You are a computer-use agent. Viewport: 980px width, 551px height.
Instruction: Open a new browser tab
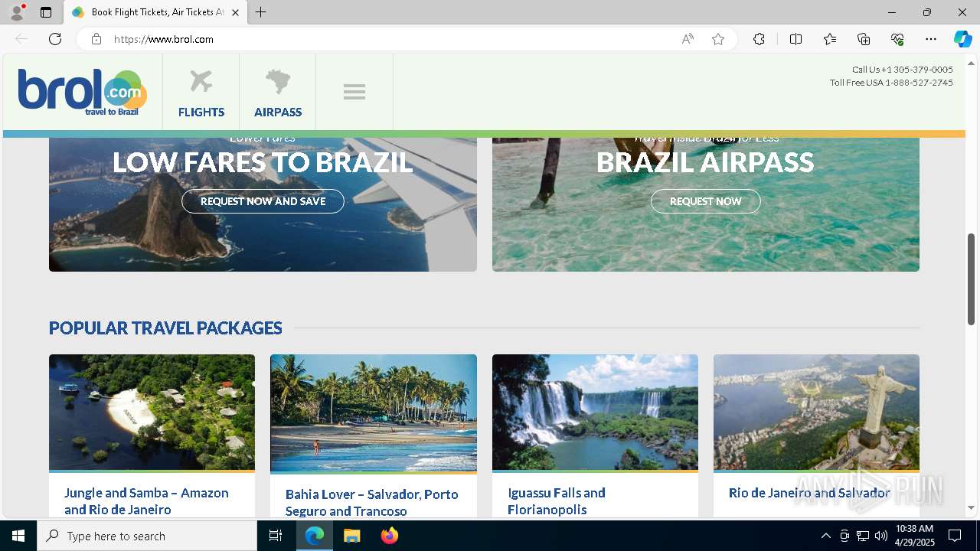261,12
